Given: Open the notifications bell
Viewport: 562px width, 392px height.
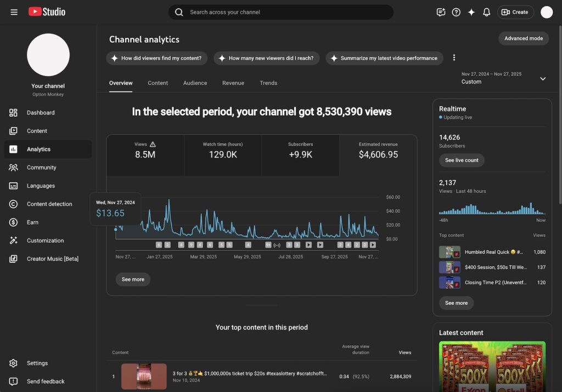Looking at the screenshot, I should pos(486,12).
